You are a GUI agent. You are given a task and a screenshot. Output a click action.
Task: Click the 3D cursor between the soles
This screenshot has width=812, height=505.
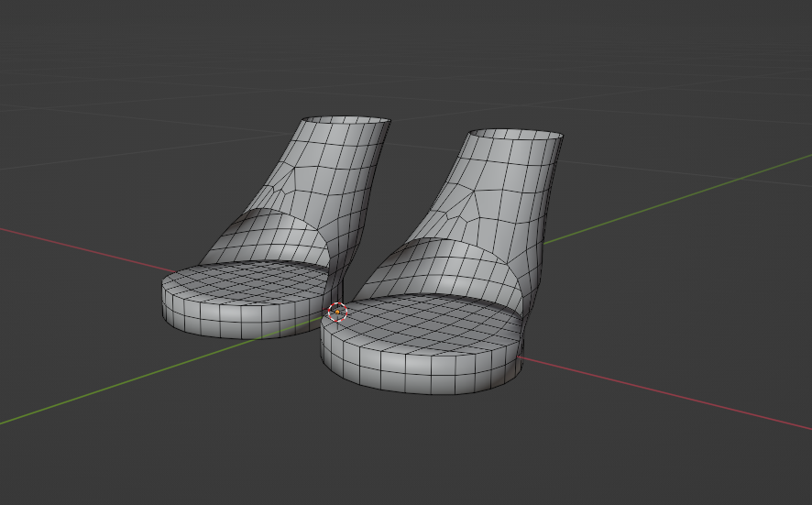click(337, 312)
